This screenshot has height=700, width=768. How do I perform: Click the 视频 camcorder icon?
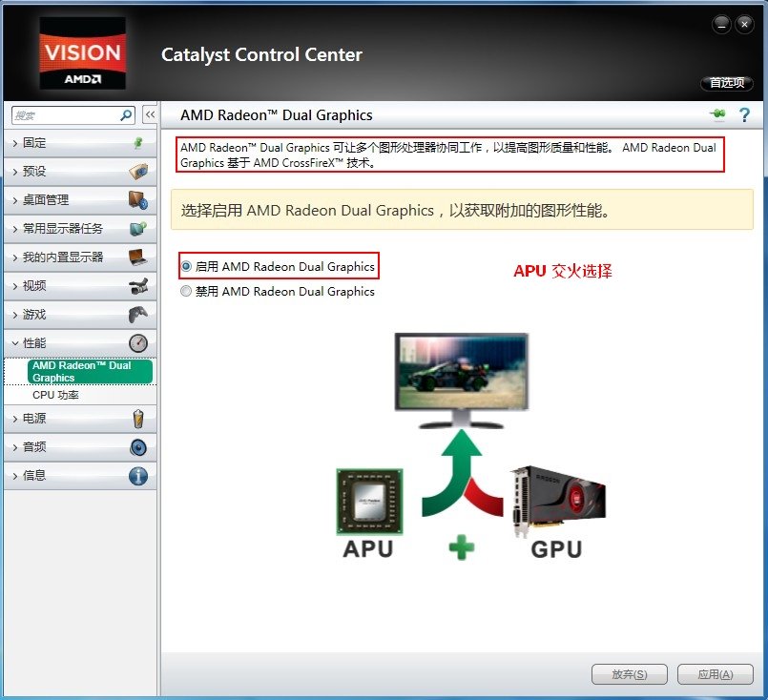pos(138,286)
